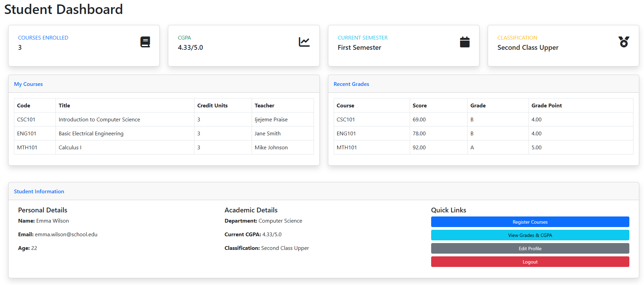
Task: Click the COURSES ENROLLED label
Action: 43,37
